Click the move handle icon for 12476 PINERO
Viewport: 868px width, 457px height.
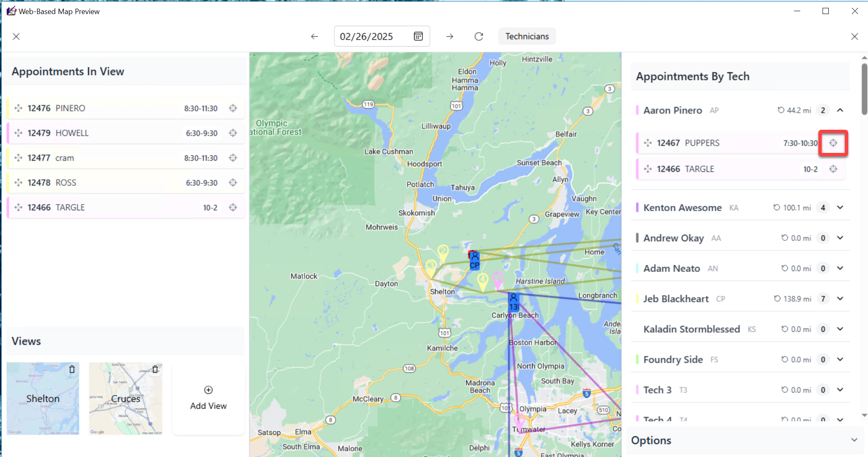18,108
